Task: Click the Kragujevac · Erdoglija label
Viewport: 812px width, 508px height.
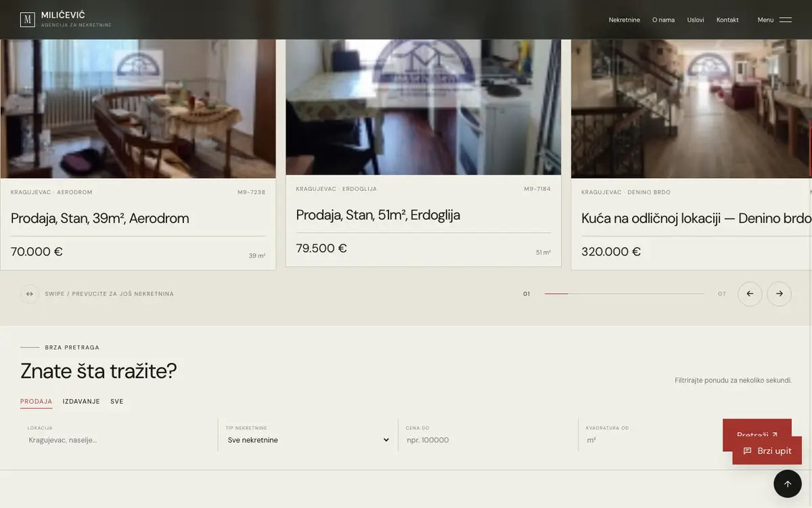Action: (x=336, y=189)
